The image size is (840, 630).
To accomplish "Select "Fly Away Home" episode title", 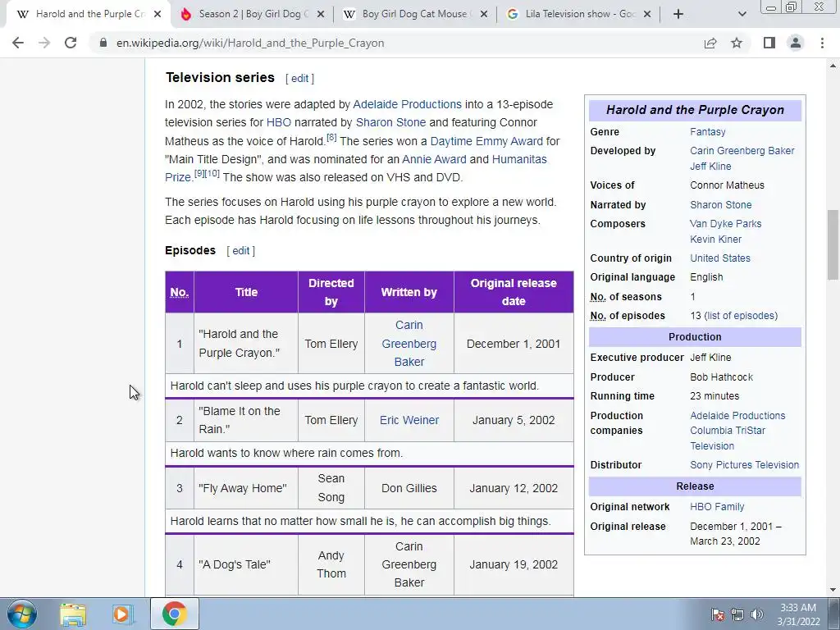I will tap(242, 489).
